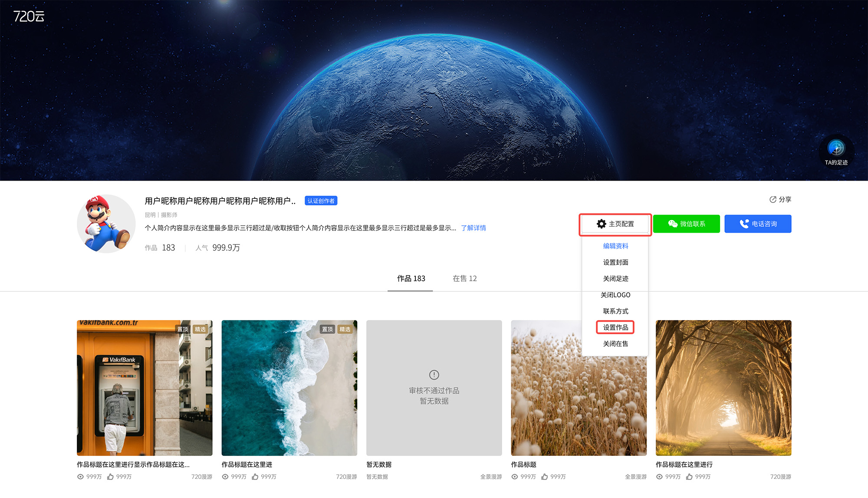This screenshot has width=868, height=498.
Task: Choose 关闭足迹 in the menu
Action: tap(615, 278)
